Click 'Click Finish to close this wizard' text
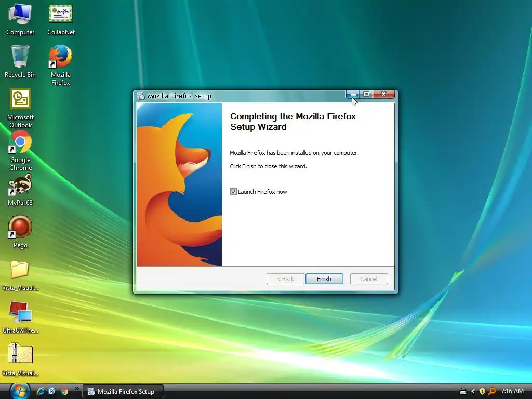Viewport: 532px width, 399px height. pos(269,166)
